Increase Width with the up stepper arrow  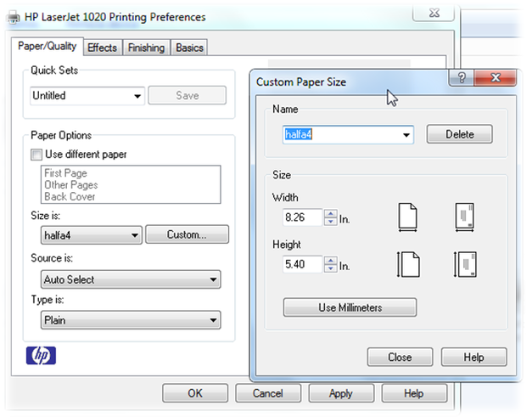pos(330,213)
